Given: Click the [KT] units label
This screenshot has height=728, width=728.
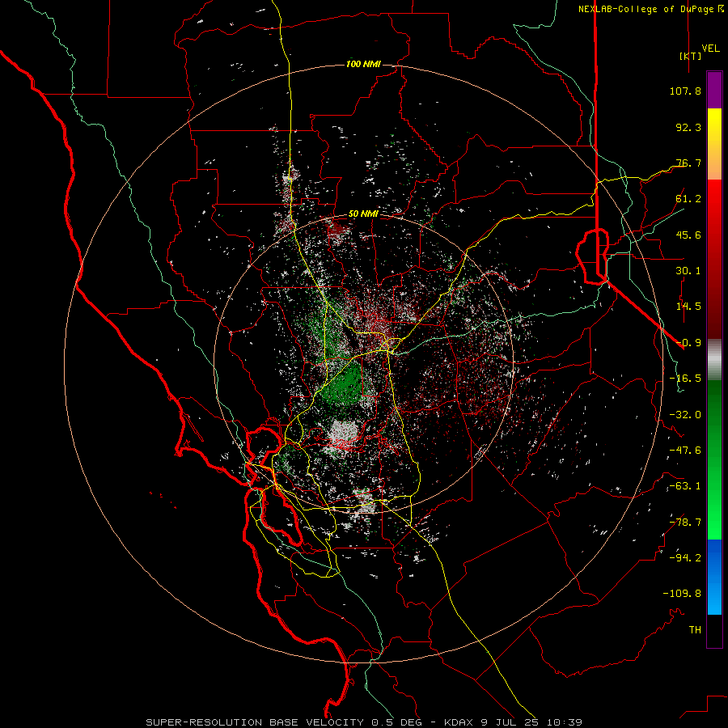Looking at the screenshot, I should coord(690,56).
